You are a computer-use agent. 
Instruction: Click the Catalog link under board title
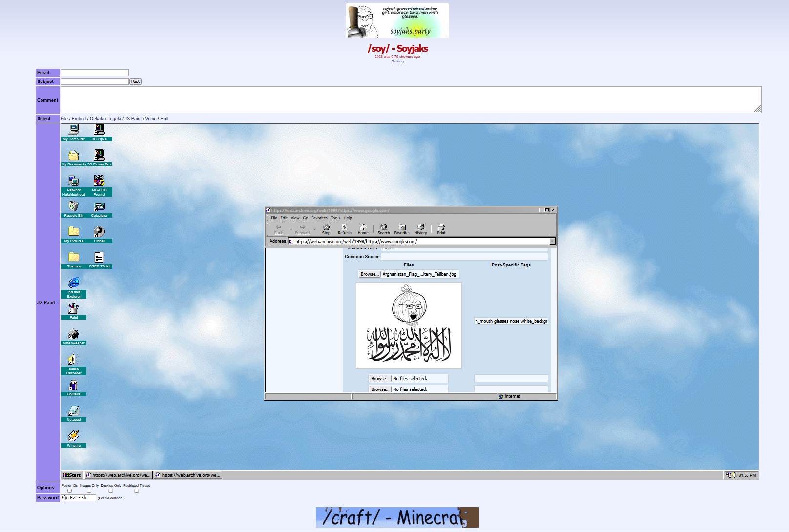397,61
